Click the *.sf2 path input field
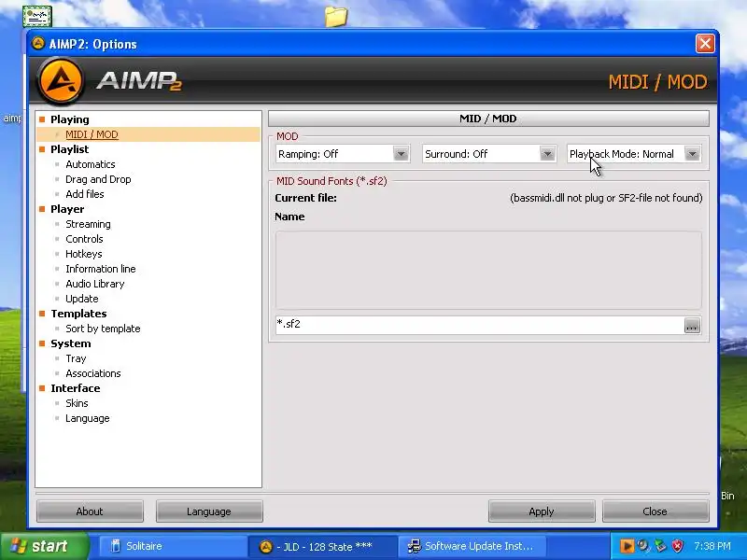 pos(479,325)
